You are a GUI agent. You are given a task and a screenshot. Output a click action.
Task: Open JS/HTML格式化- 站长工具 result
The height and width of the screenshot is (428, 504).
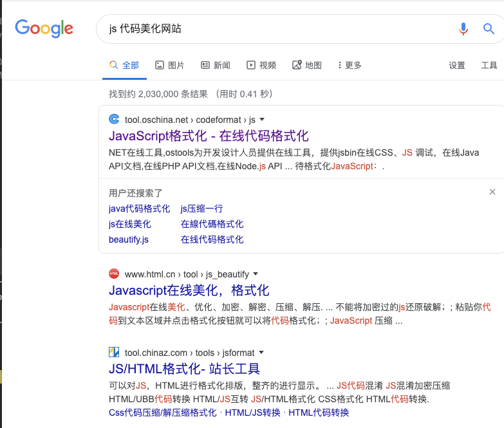184,369
